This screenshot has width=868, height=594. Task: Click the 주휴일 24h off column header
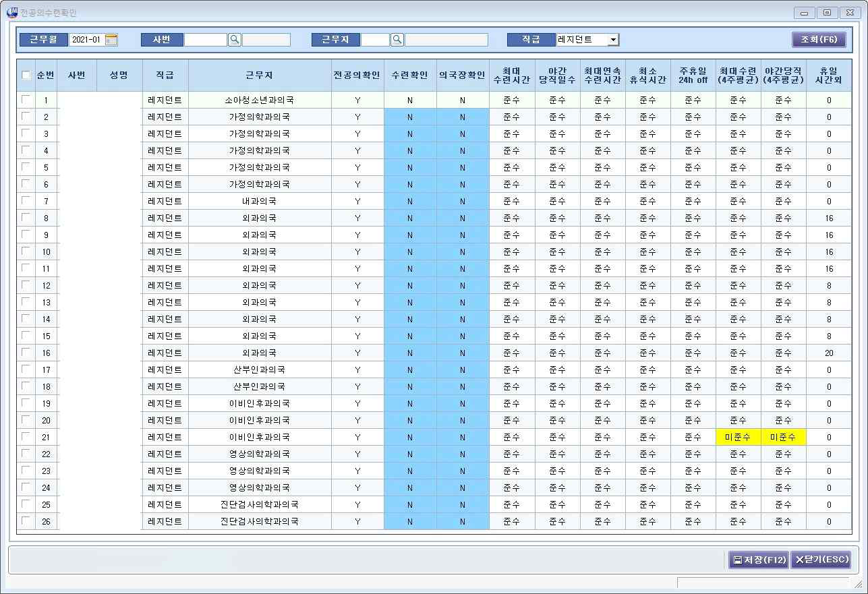coord(693,75)
